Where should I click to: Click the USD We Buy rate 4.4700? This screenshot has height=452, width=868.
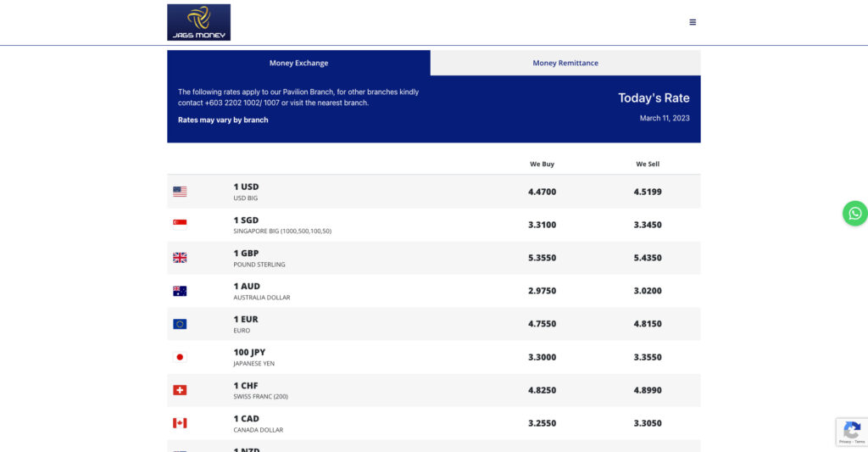click(542, 192)
